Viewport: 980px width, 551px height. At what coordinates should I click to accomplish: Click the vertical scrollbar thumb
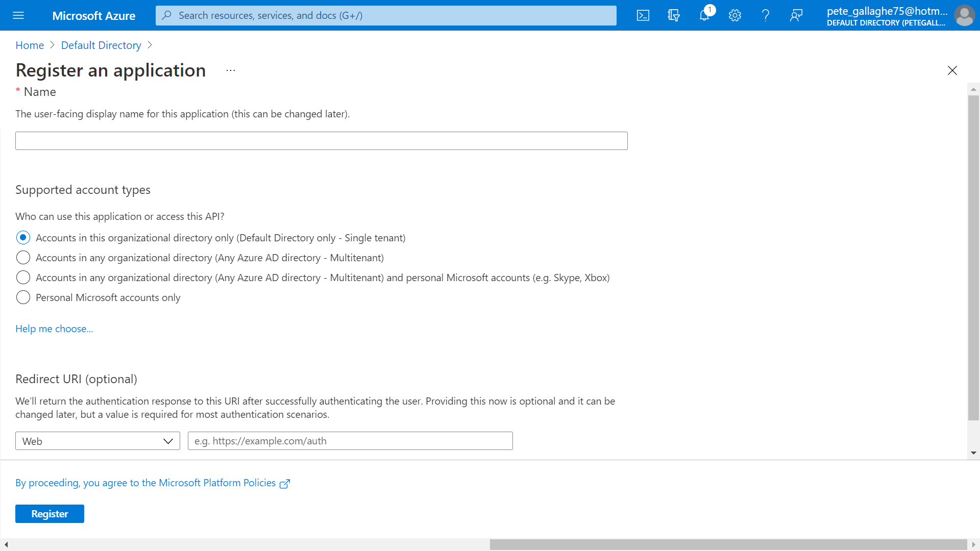click(x=973, y=258)
